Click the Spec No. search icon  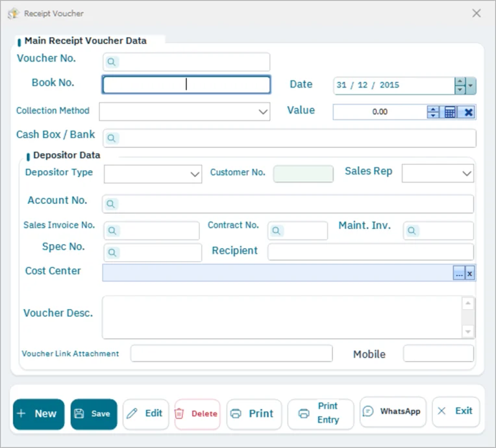pos(112,253)
